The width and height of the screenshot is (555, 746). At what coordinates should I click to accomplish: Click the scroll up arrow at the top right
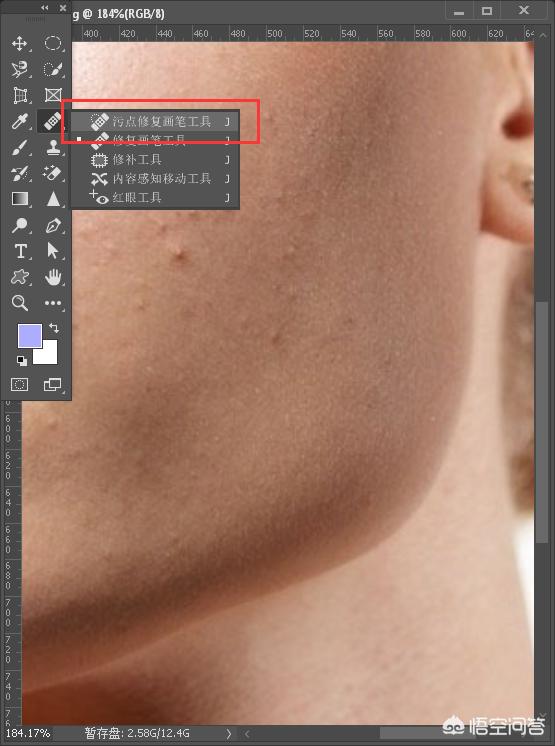click(x=544, y=34)
